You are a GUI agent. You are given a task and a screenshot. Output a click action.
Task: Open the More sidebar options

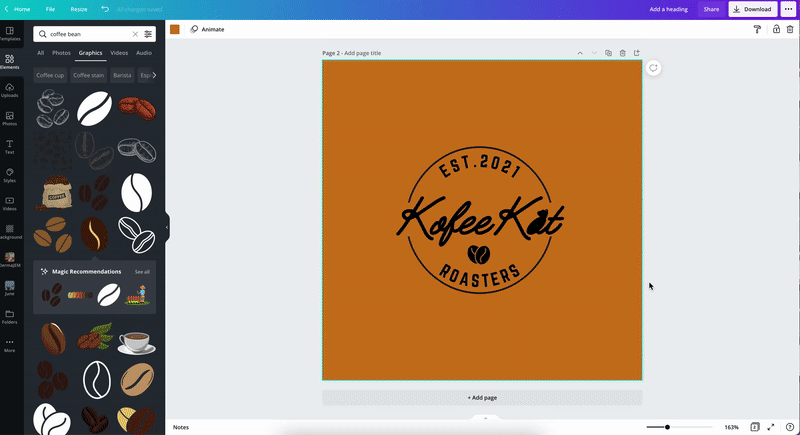click(x=10, y=346)
